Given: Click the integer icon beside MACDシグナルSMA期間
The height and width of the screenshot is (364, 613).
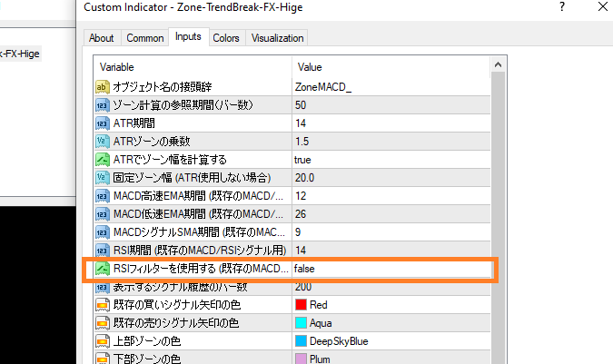Looking at the screenshot, I should coord(103,232).
